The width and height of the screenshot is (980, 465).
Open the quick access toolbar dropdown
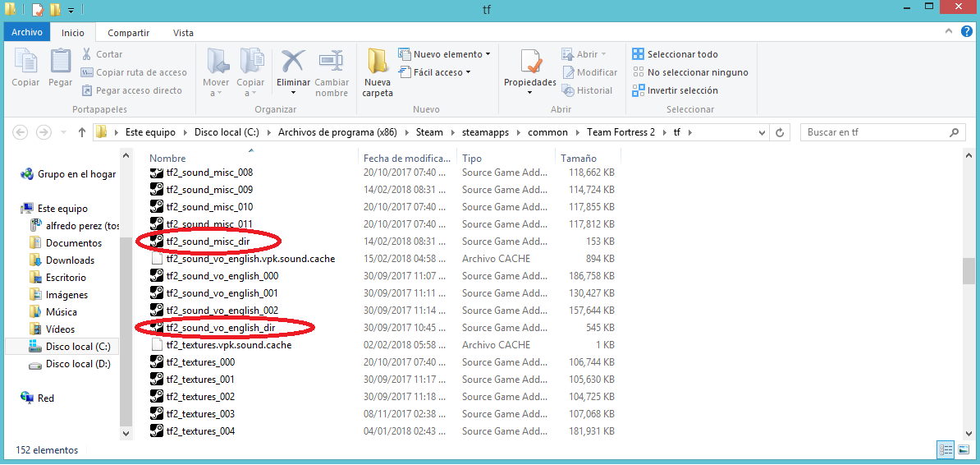click(x=71, y=10)
